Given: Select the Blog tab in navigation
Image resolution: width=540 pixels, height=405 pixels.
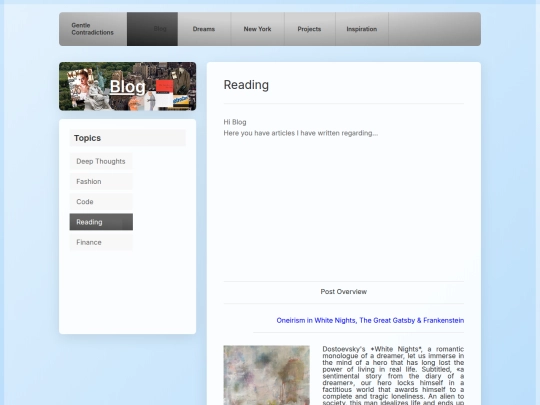Looking at the screenshot, I should 153,29.
